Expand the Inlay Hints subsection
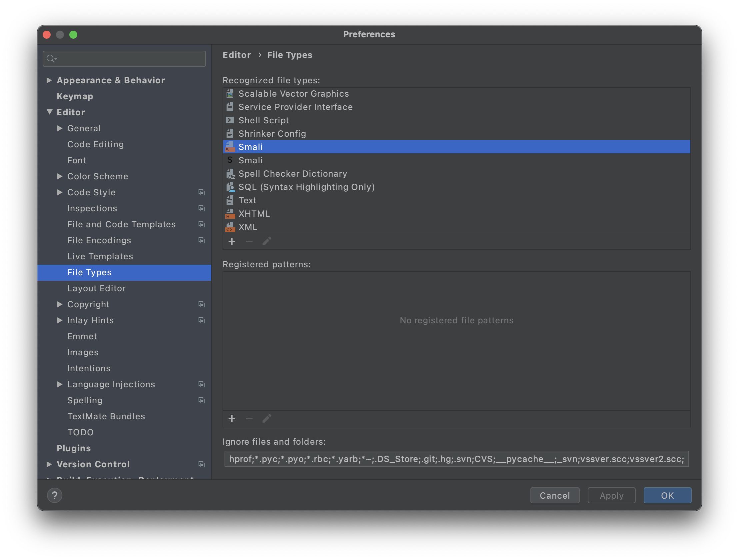Screen dimensions: 739x560 click(60, 321)
